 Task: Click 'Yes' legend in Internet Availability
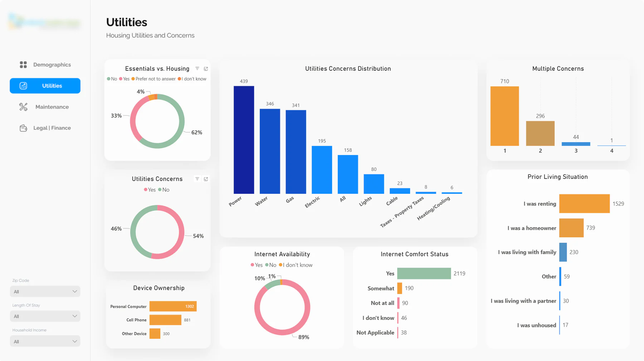[257, 265]
